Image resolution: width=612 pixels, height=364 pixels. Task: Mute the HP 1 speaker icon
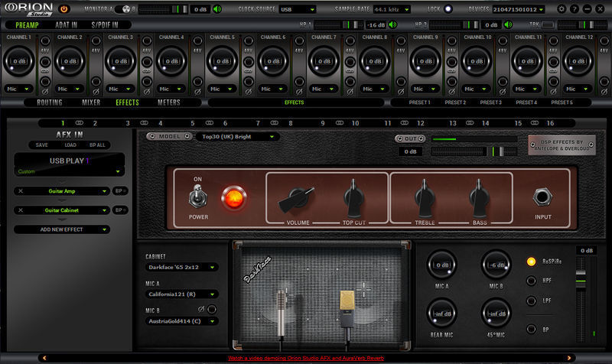392,24
